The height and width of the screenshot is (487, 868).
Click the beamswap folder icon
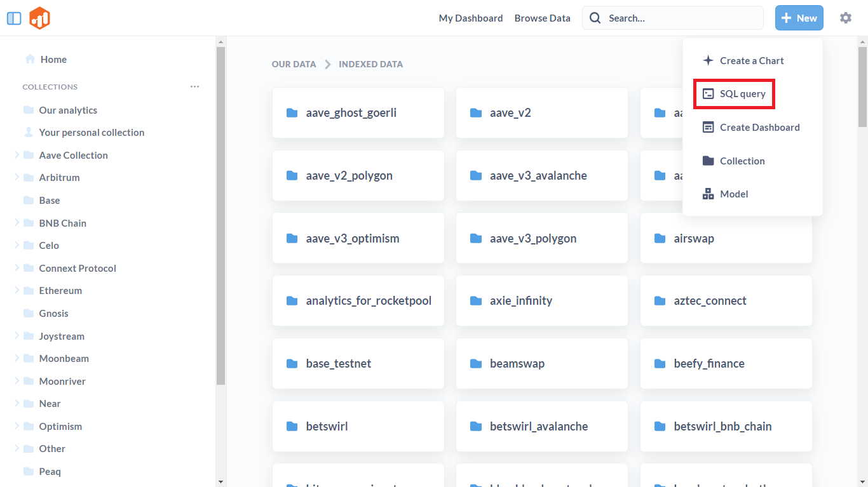click(x=476, y=364)
